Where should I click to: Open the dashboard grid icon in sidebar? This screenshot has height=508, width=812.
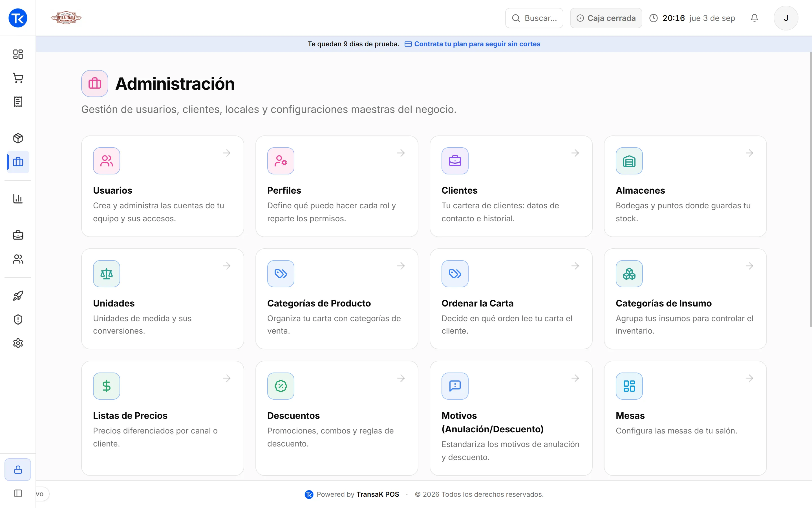(18, 54)
